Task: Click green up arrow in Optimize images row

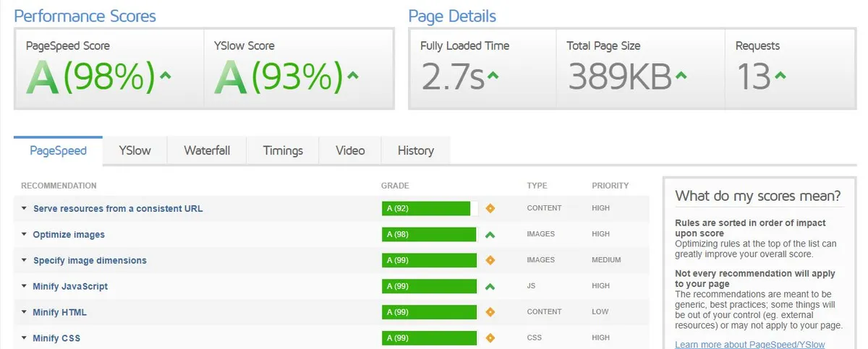Action: pyautogui.click(x=490, y=235)
